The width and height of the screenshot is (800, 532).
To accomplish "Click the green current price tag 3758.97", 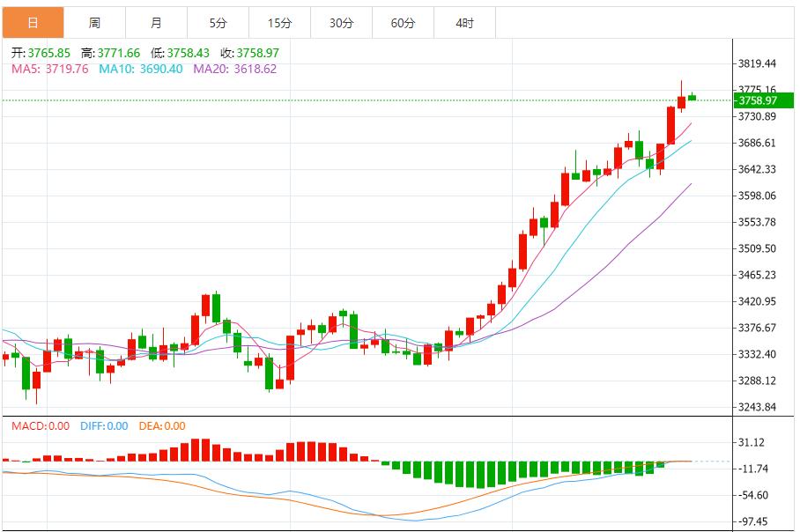I will click(764, 100).
